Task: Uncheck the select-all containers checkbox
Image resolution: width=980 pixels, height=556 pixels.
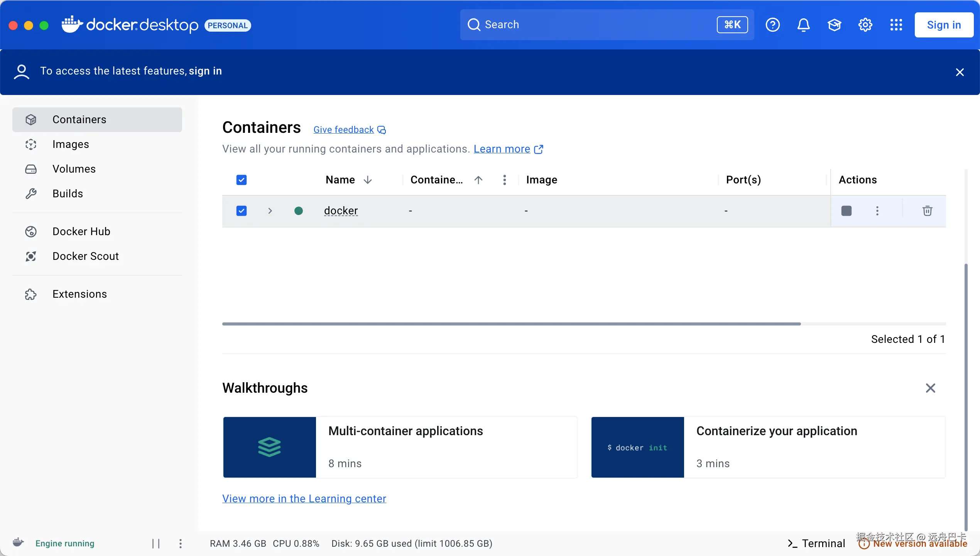Action: tap(242, 180)
